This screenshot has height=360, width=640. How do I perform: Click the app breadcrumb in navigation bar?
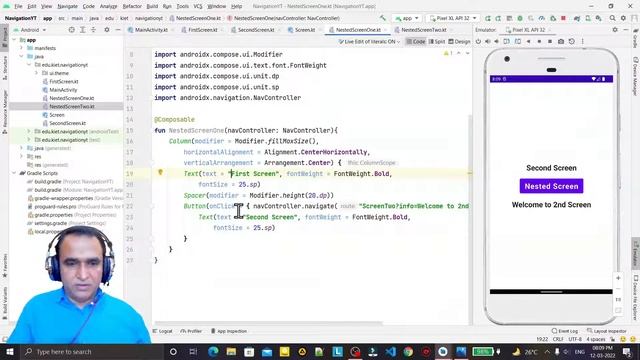click(48, 18)
